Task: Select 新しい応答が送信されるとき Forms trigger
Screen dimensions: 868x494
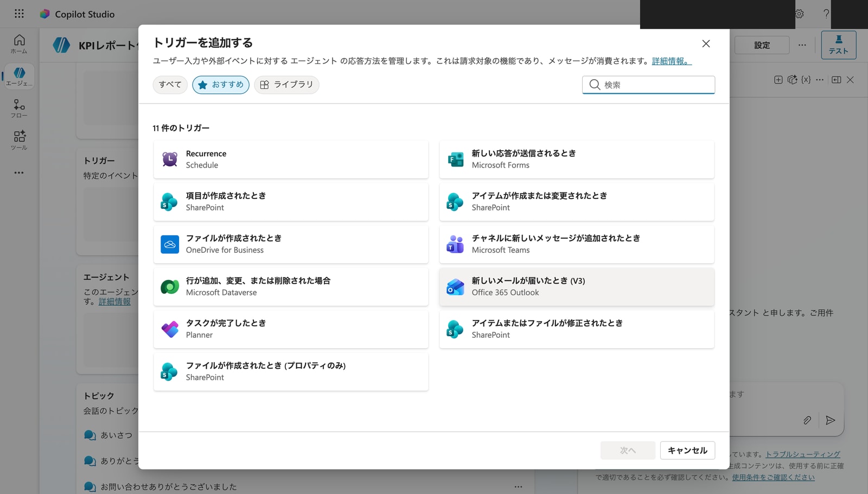Action: tap(577, 159)
